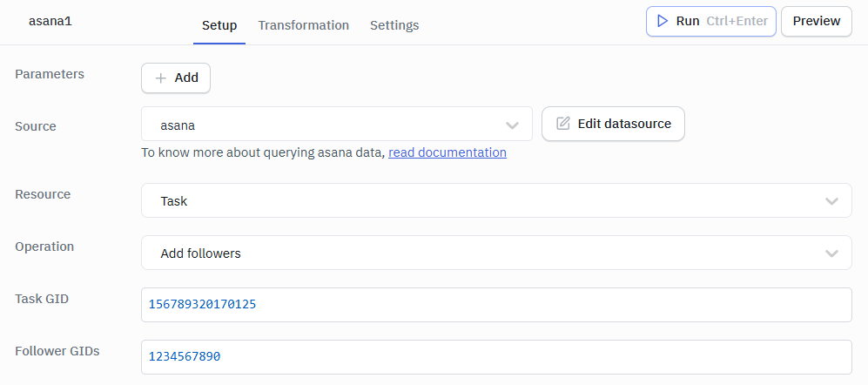Open the Settings tab
This screenshot has height=385, width=868.
(394, 25)
